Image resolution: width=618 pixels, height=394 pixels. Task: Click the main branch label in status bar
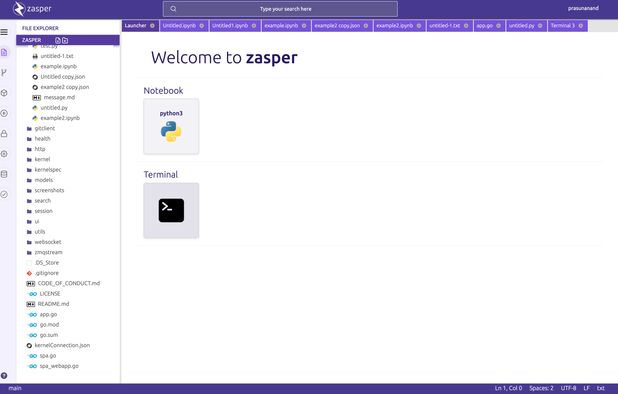pos(15,388)
